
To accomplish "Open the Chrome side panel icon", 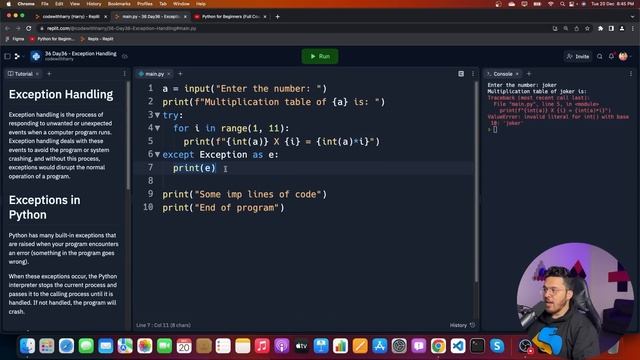I will [611, 29].
